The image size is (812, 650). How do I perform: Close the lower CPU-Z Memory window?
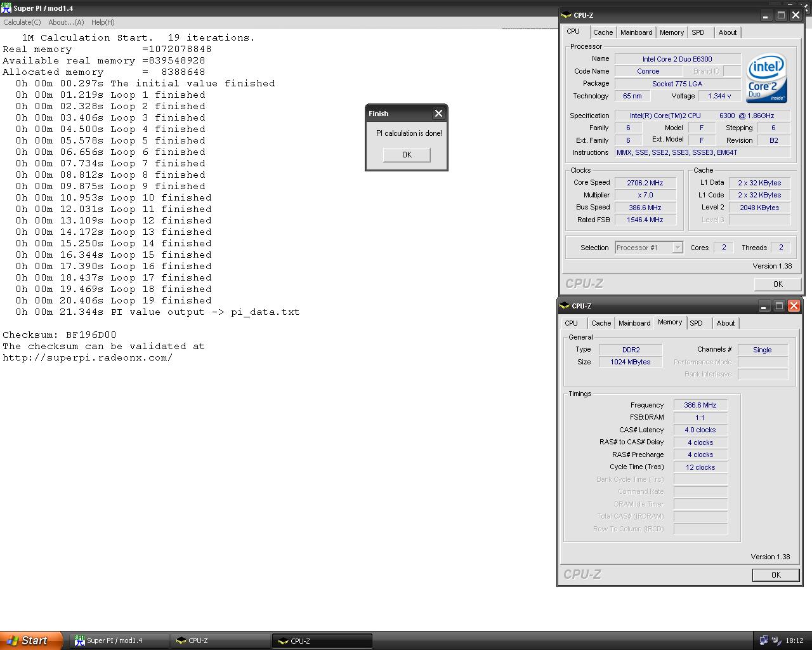tap(794, 306)
